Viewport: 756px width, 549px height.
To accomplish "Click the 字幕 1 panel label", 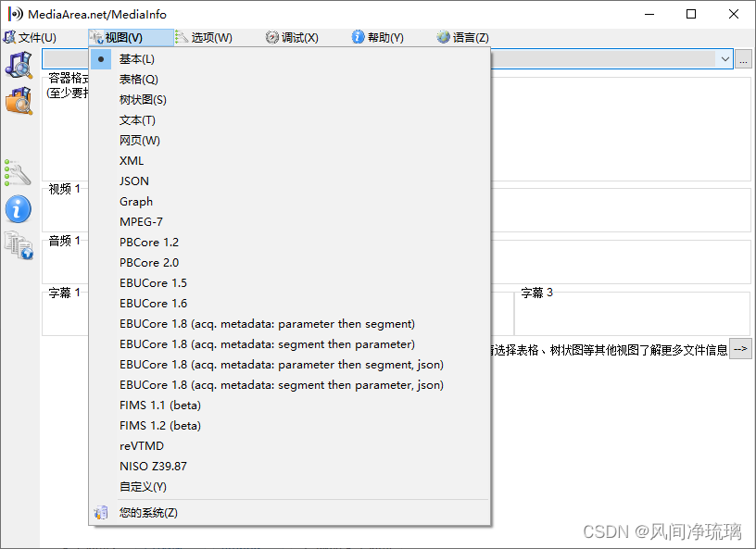I will point(64,293).
